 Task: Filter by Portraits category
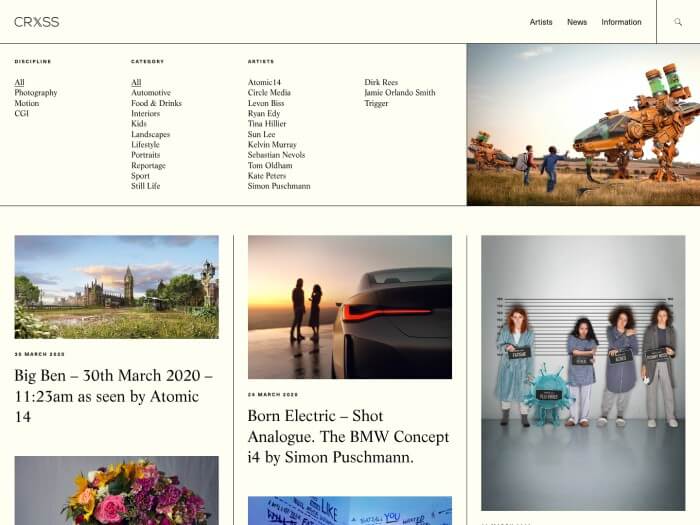click(146, 155)
